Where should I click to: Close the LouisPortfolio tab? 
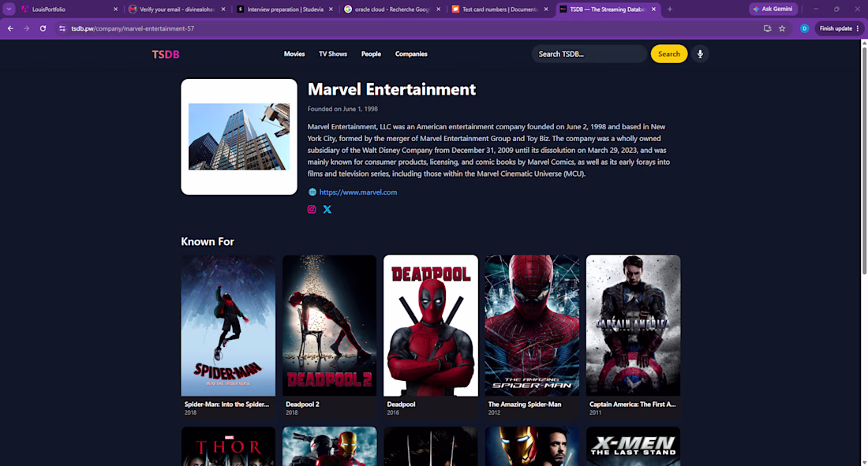(116, 9)
